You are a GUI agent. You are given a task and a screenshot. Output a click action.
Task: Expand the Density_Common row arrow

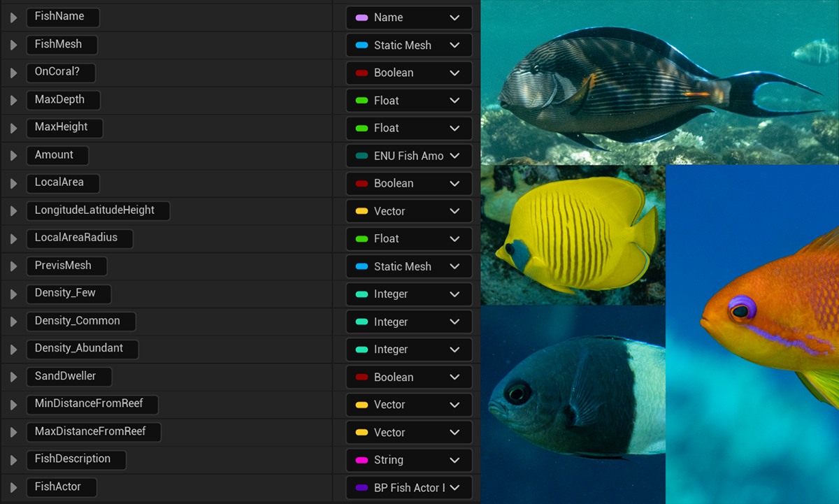coord(13,322)
